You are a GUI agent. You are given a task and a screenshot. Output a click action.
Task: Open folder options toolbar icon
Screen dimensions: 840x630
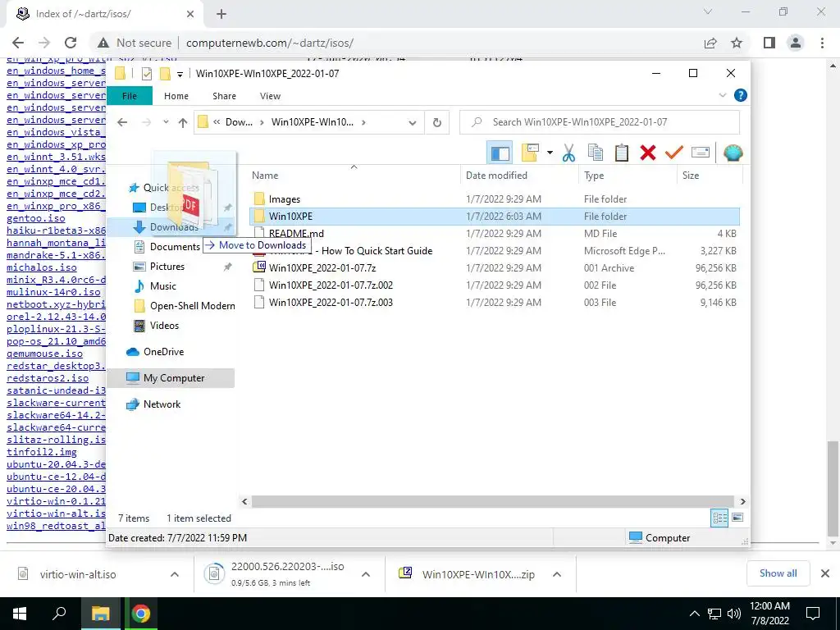(530, 153)
